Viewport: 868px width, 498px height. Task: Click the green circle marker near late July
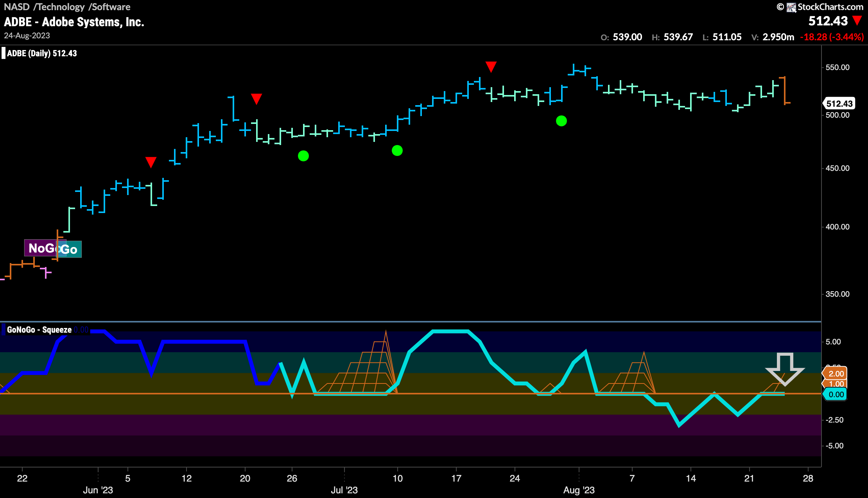(561, 121)
